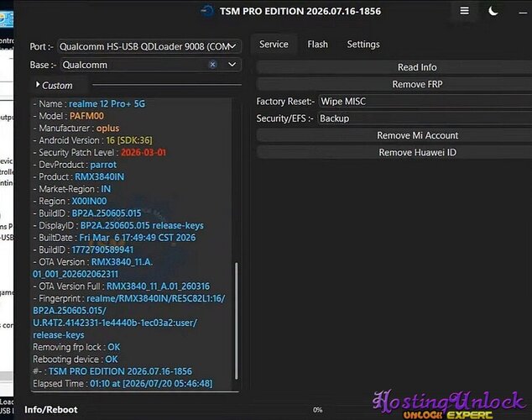Image resolution: width=532 pixels, height=420 pixels.
Task: Open the Security/EFS Backup dropdown
Action: pyautogui.click(x=425, y=118)
